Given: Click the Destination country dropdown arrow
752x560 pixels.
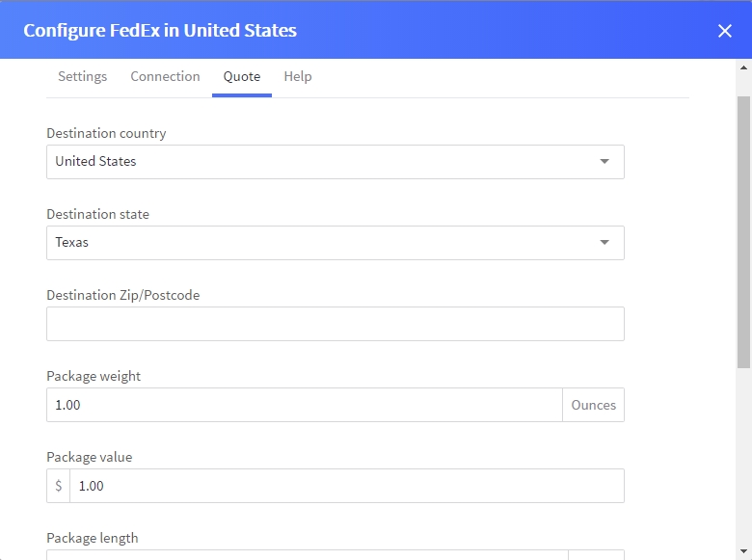Looking at the screenshot, I should pyautogui.click(x=604, y=162).
